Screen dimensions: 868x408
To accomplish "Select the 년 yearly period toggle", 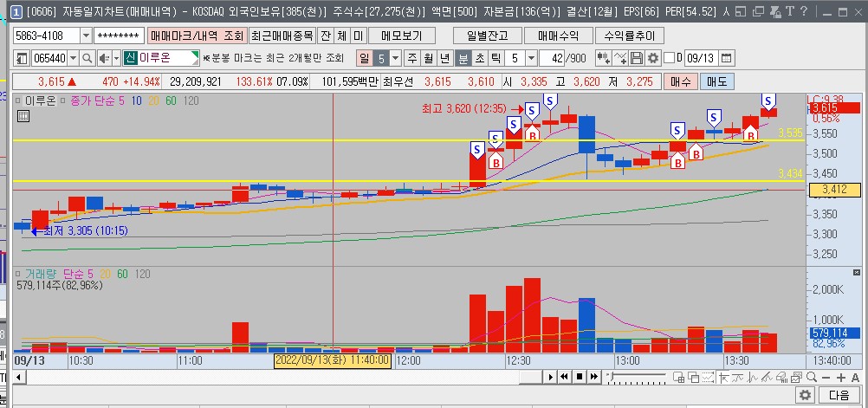I will 444,58.
